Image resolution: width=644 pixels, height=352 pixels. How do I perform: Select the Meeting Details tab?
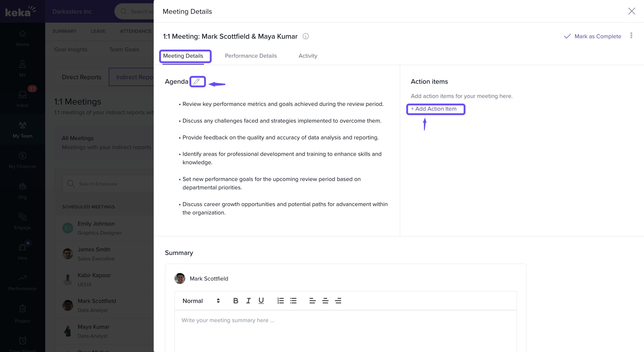click(183, 56)
